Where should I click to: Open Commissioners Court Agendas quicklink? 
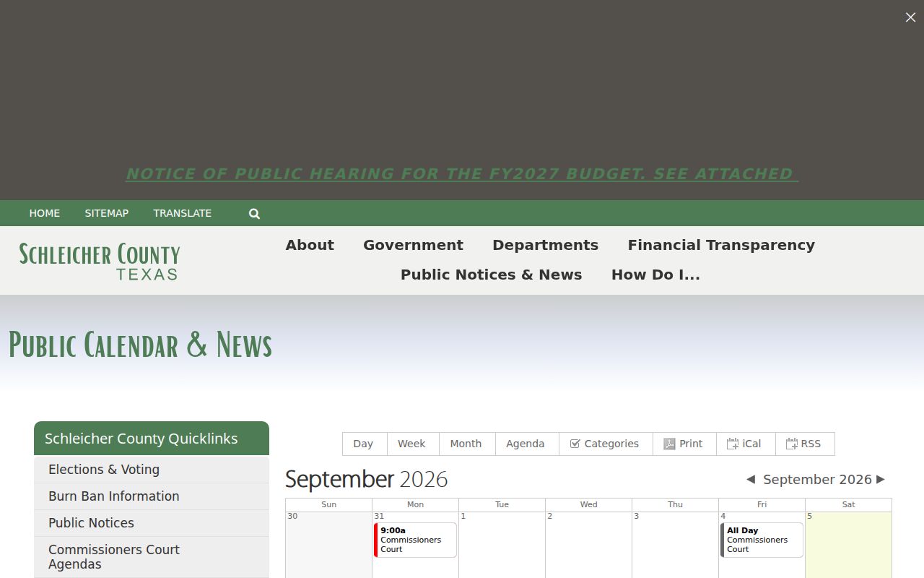click(152, 557)
